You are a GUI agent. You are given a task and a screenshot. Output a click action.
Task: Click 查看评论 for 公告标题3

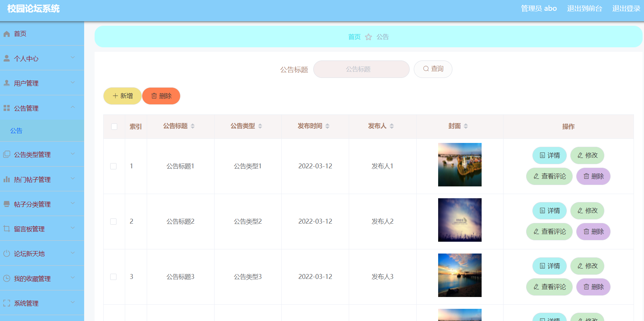pos(549,287)
